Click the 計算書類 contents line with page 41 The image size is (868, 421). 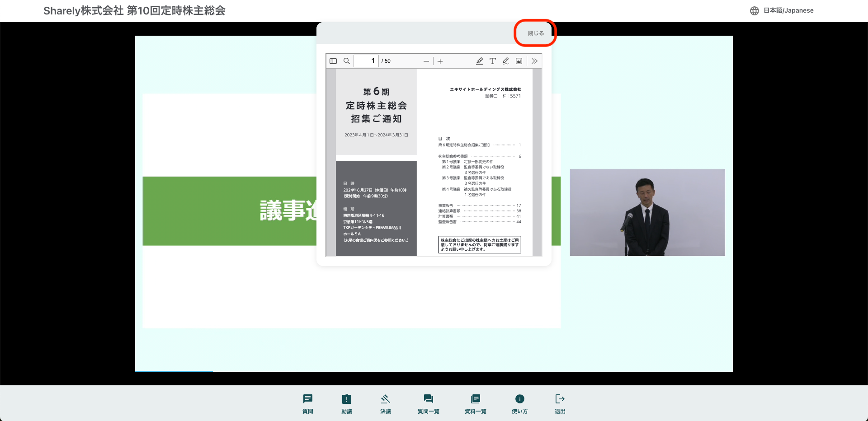pyautogui.click(x=480, y=216)
